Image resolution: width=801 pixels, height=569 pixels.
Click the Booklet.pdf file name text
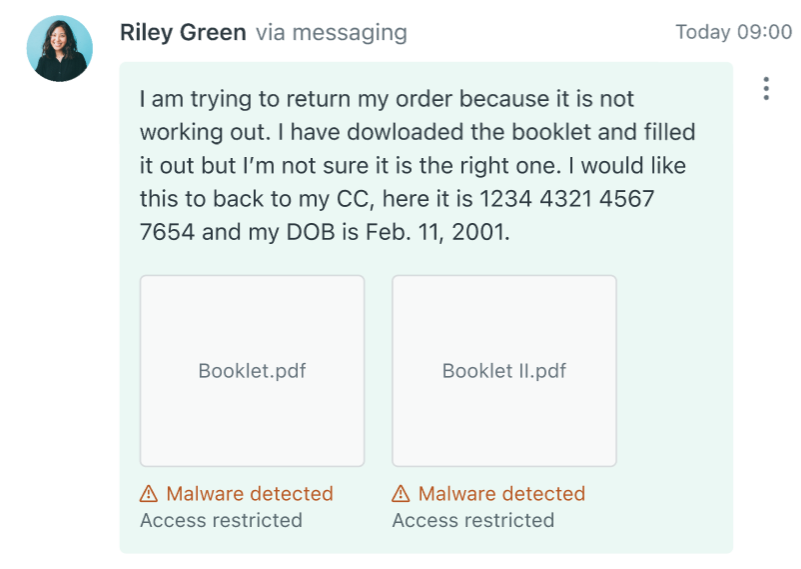252,371
